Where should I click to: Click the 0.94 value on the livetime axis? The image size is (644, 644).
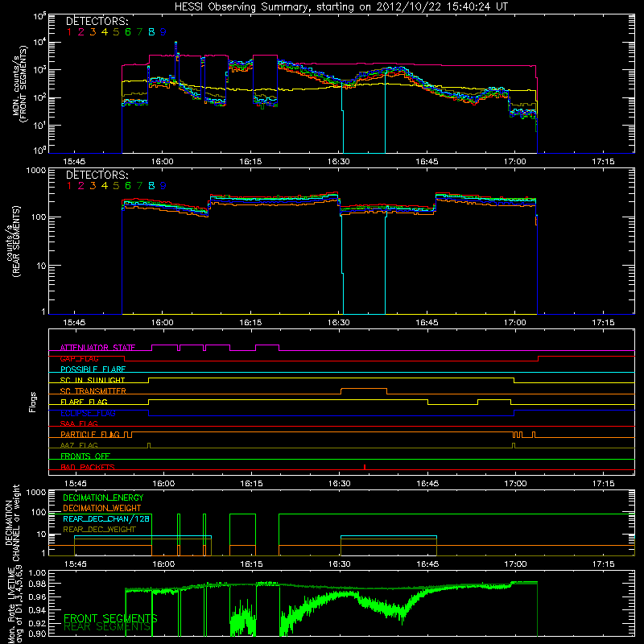click(37, 610)
